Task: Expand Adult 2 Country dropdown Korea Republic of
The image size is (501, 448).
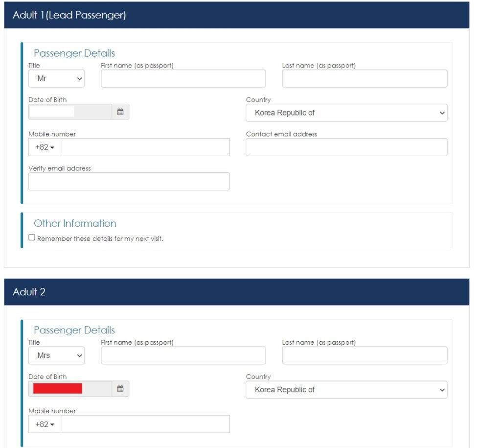Action: 346,390
